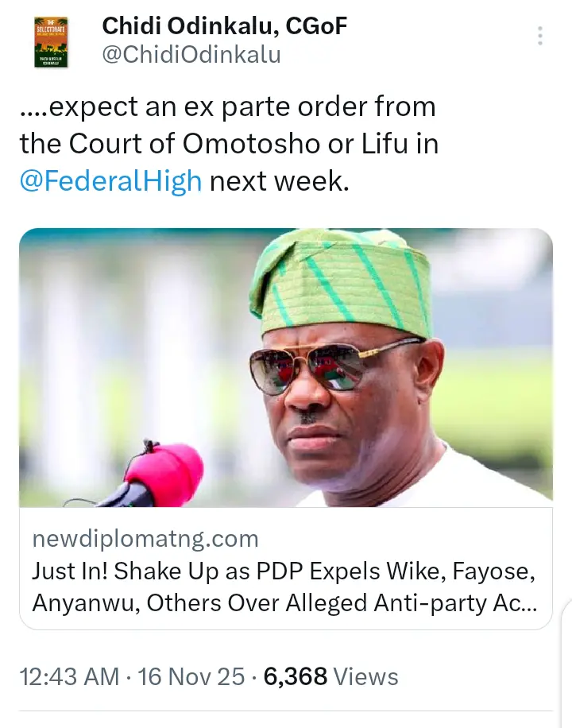The image size is (572, 728).
Task: Tap Chidi Odinkalu's profile avatar
Action: pyautogui.click(x=52, y=41)
